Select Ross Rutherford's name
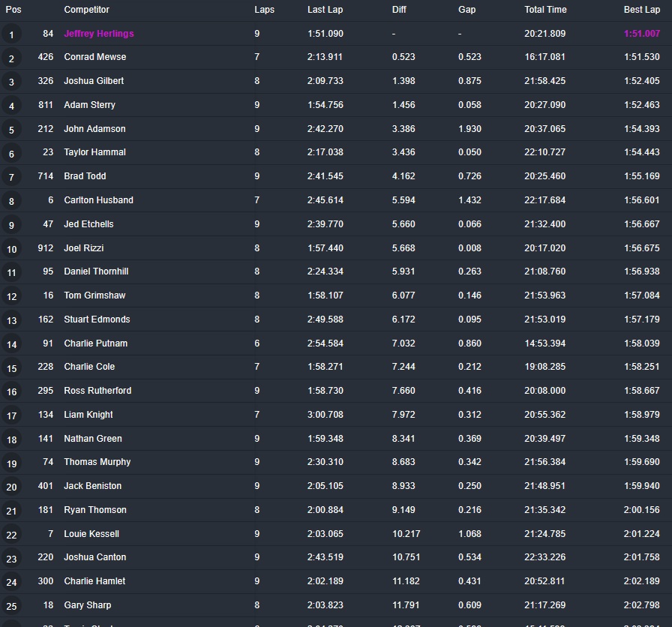 (x=97, y=391)
